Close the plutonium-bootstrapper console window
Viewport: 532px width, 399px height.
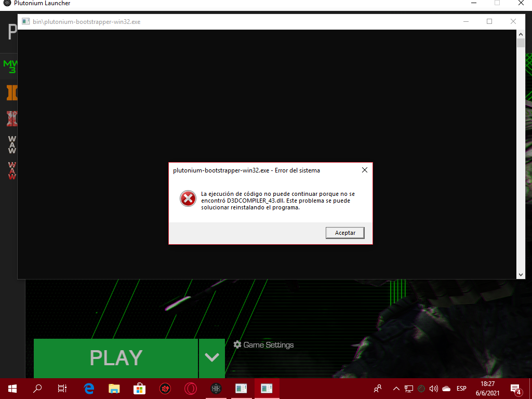pyautogui.click(x=513, y=21)
